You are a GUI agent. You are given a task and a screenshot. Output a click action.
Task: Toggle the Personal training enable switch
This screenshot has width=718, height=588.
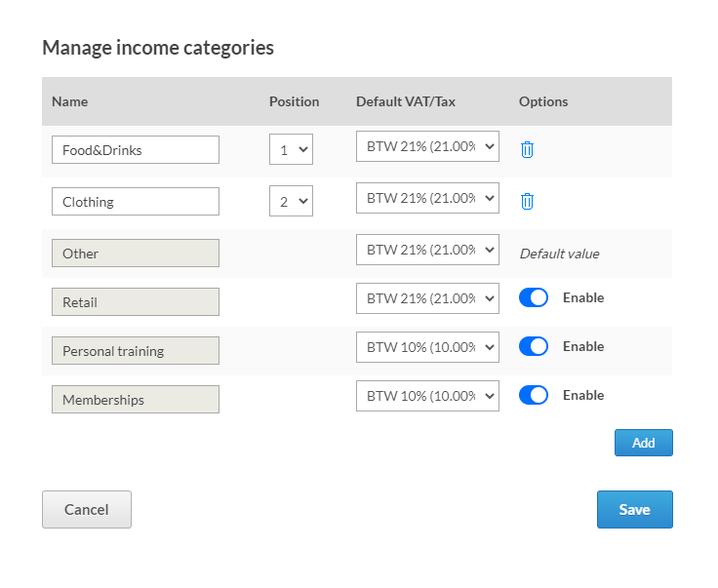534,346
